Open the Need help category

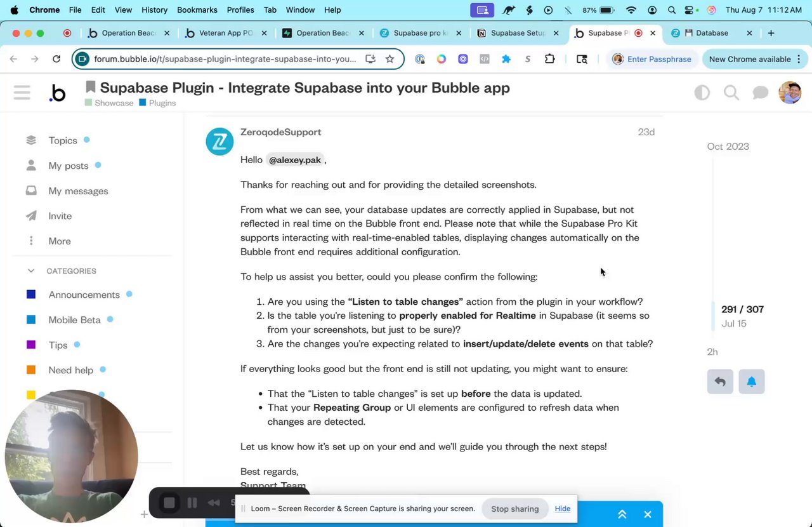point(70,370)
